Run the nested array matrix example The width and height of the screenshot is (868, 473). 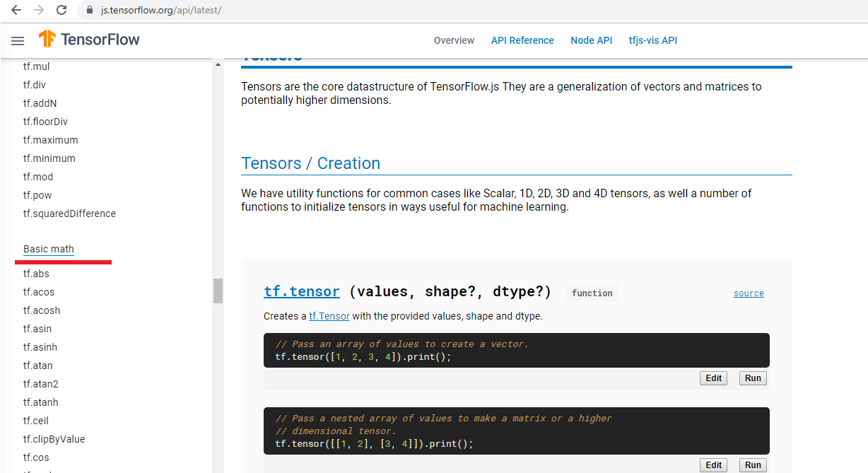(x=753, y=465)
